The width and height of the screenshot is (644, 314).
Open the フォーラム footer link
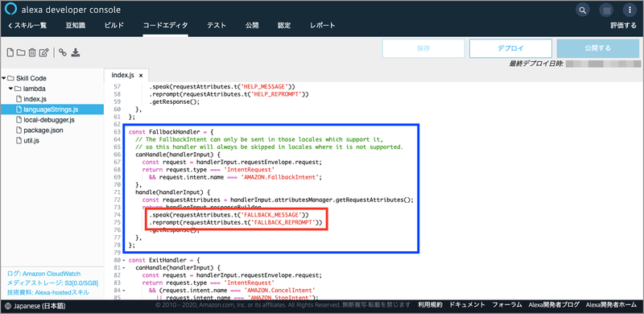pyautogui.click(x=507, y=305)
